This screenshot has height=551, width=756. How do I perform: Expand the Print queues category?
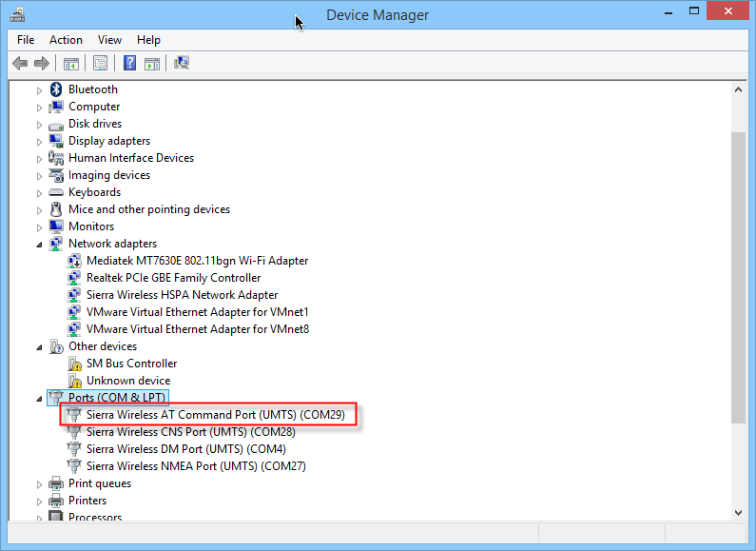tap(40, 483)
